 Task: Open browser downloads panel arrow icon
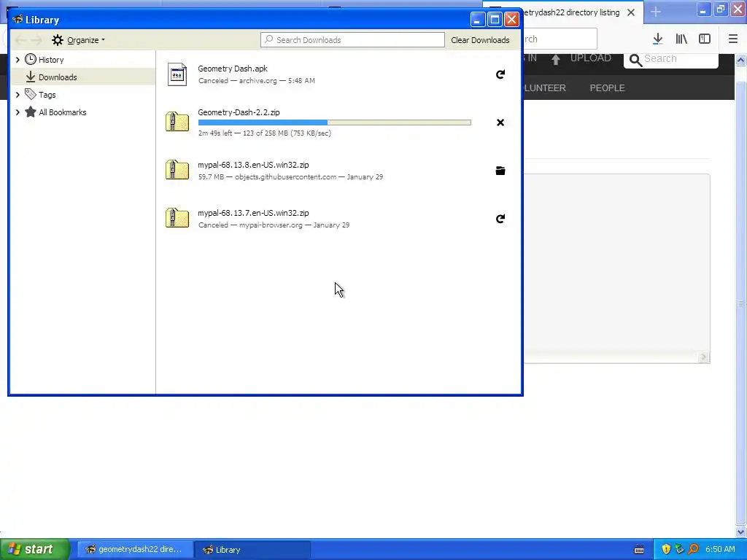tap(658, 39)
